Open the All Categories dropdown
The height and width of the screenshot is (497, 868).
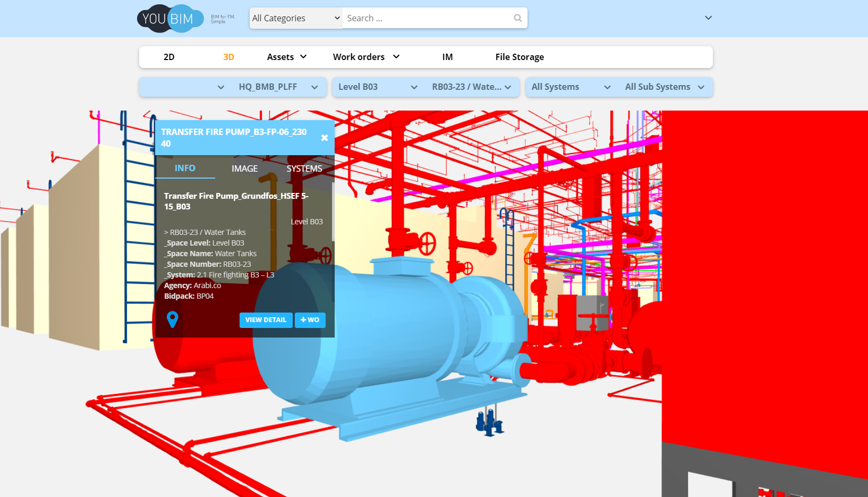tap(296, 18)
